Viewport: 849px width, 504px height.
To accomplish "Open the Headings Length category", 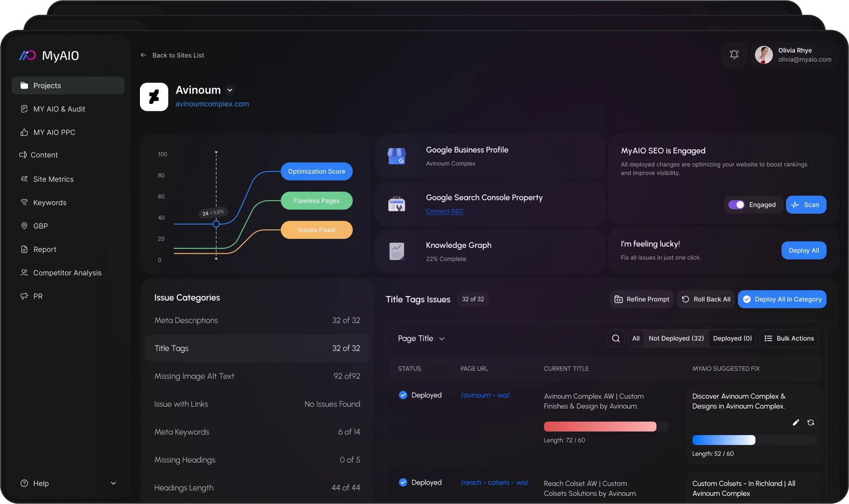I will coord(257,488).
